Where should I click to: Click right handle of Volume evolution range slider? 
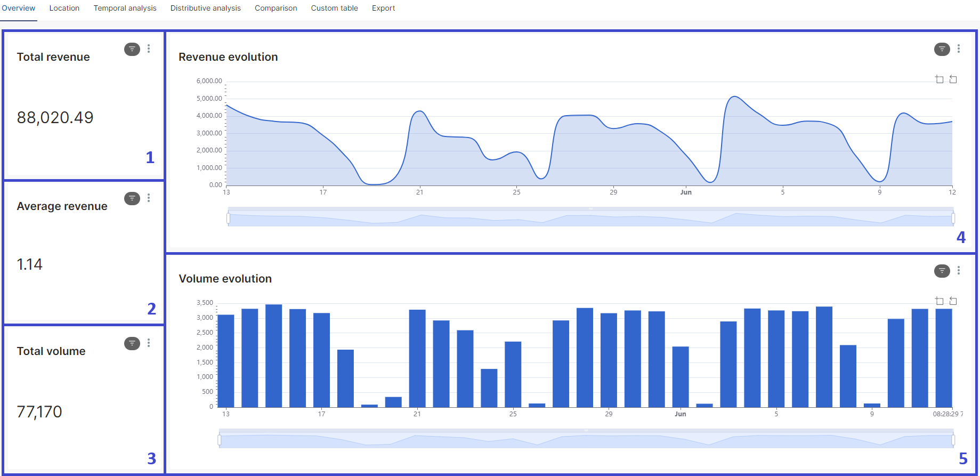pyautogui.click(x=953, y=440)
